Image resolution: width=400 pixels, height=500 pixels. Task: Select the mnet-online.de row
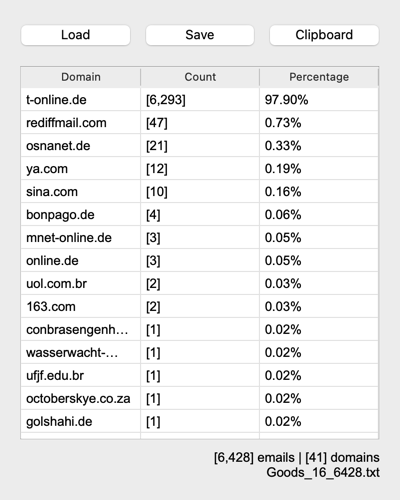[200, 238]
